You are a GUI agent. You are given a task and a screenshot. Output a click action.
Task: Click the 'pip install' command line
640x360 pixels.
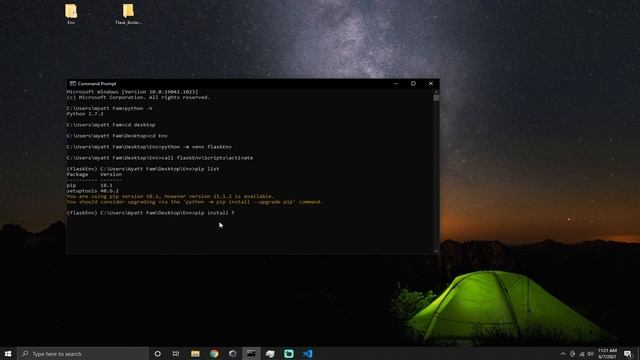[150, 213]
